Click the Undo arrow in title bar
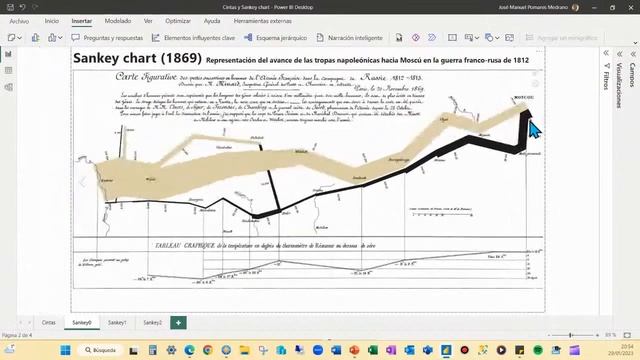Screen dimensions: 640x360 pos(22,7)
